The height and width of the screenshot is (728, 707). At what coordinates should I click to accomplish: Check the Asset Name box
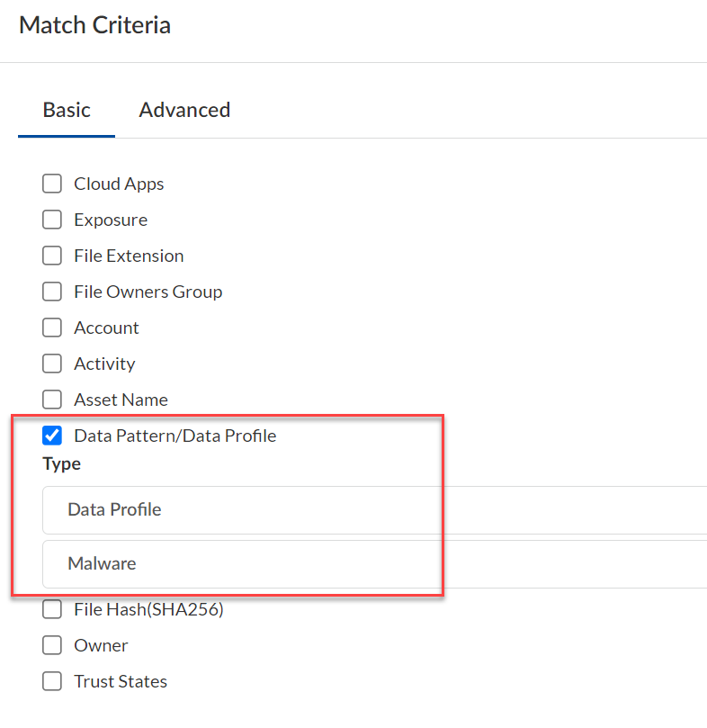(52, 400)
